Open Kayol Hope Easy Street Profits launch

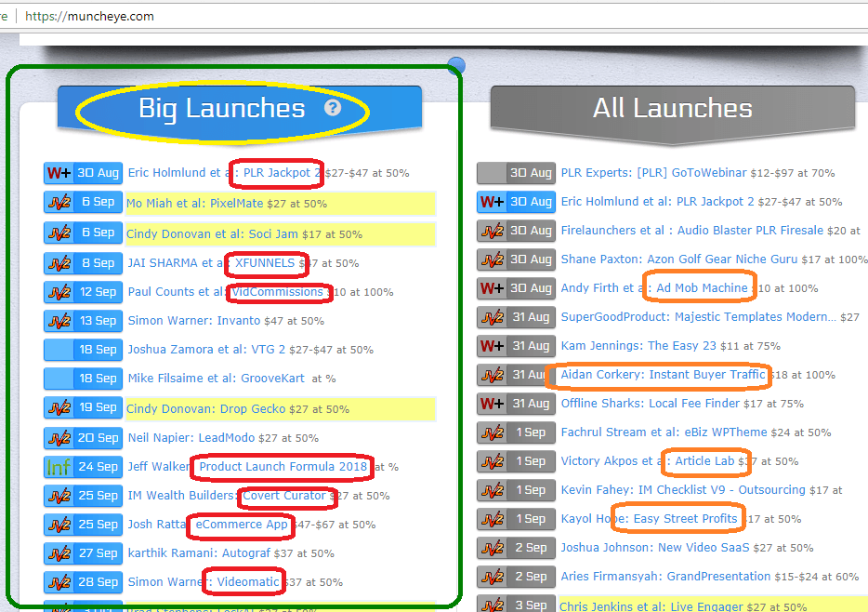pos(649,518)
